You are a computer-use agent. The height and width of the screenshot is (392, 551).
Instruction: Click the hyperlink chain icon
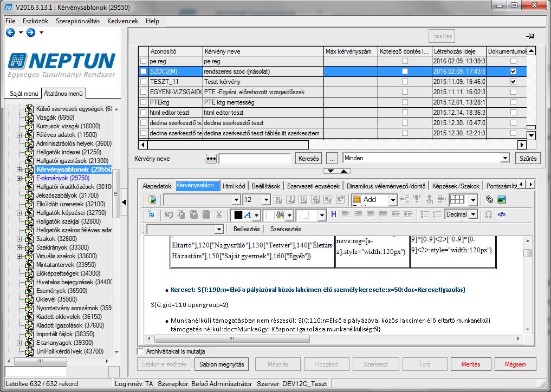click(489, 199)
